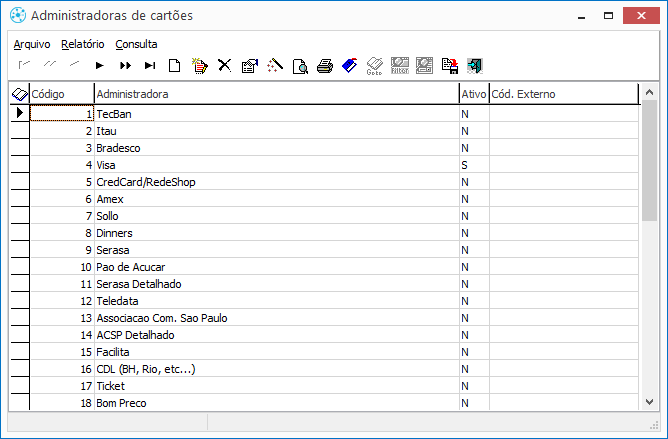Select the Dinners row
The width and height of the screenshot is (668, 439).
tap(334, 233)
